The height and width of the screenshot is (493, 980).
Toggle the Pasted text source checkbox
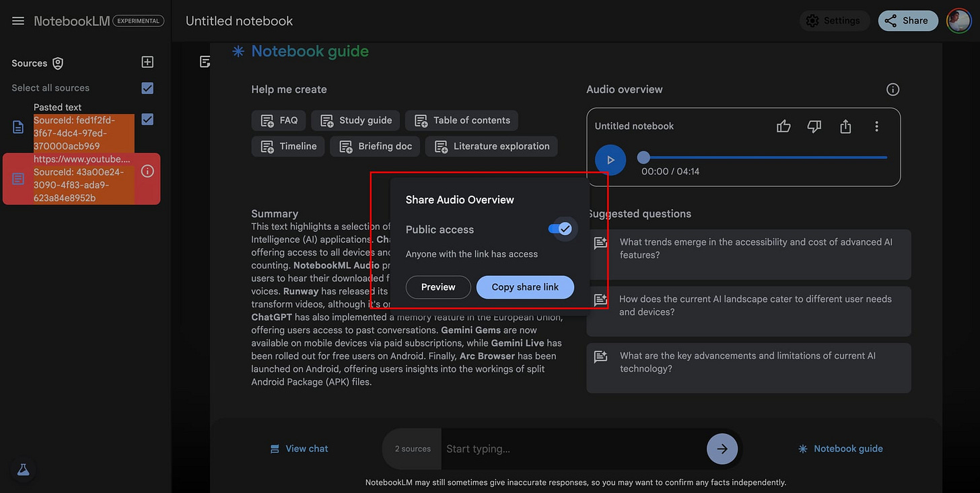pyautogui.click(x=147, y=119)
